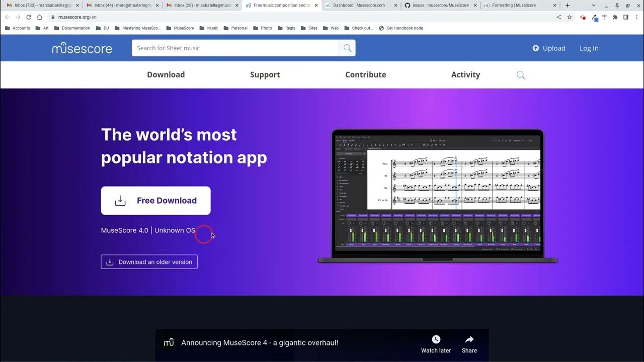
Task: Open the DU bookmark folder
Action: point(102,28)
